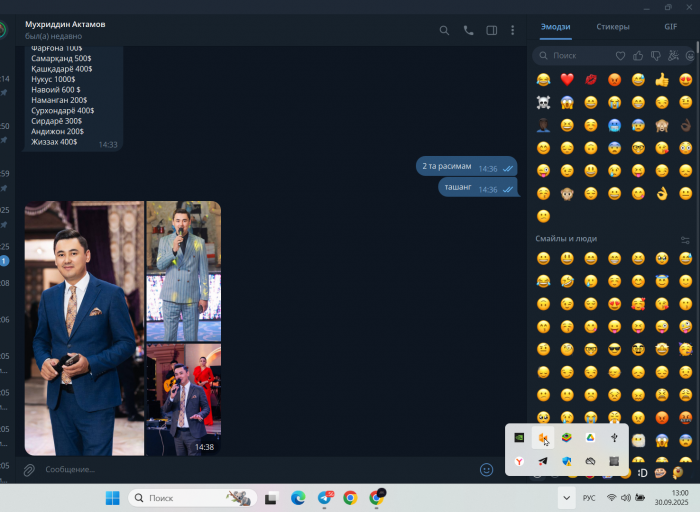The width and height of the screenshot is (700, 512).
Task: Open Microsoft Edge from the taskbar
Action: pyautogui.click(x=298, y=498)
